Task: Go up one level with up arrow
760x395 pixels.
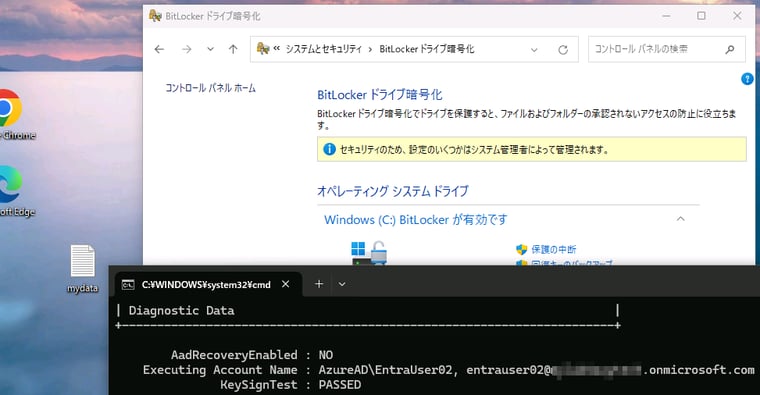Action: pos(233,49)
